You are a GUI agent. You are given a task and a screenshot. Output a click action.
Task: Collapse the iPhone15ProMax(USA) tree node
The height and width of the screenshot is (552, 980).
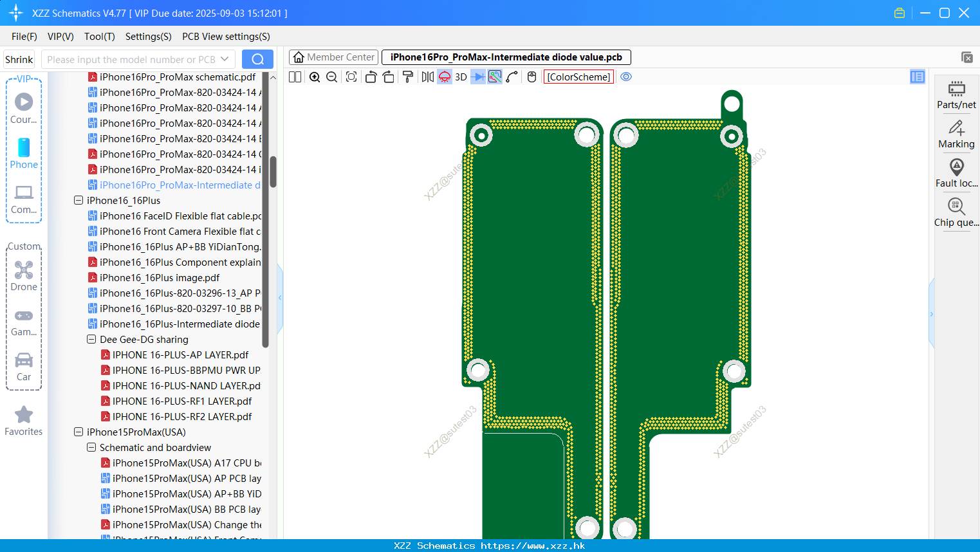pyautogui.click(x=79, y=432)
